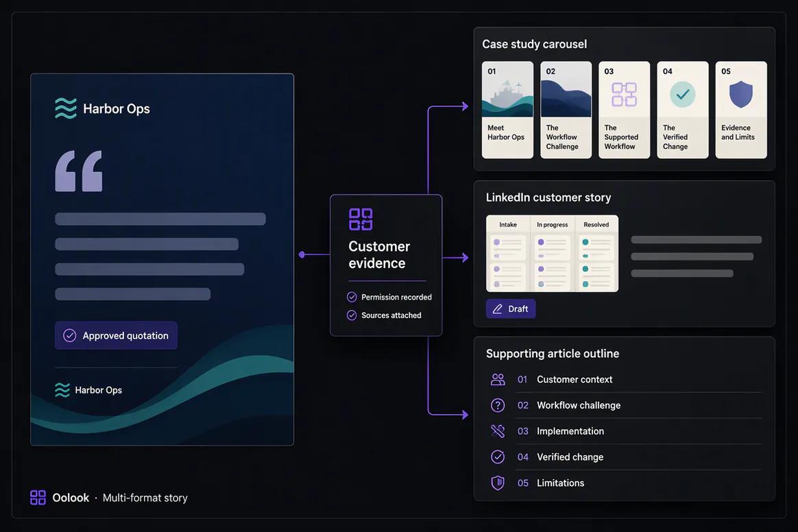The height and width of the screenshot is (532, 798).
Task: Click the shield icon beside Limitations
Action: pyautogui.click(x=498, y=483)
